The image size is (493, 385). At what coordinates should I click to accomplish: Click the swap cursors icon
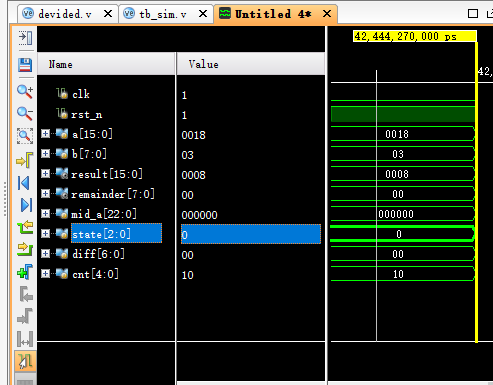tap(25, 339)
